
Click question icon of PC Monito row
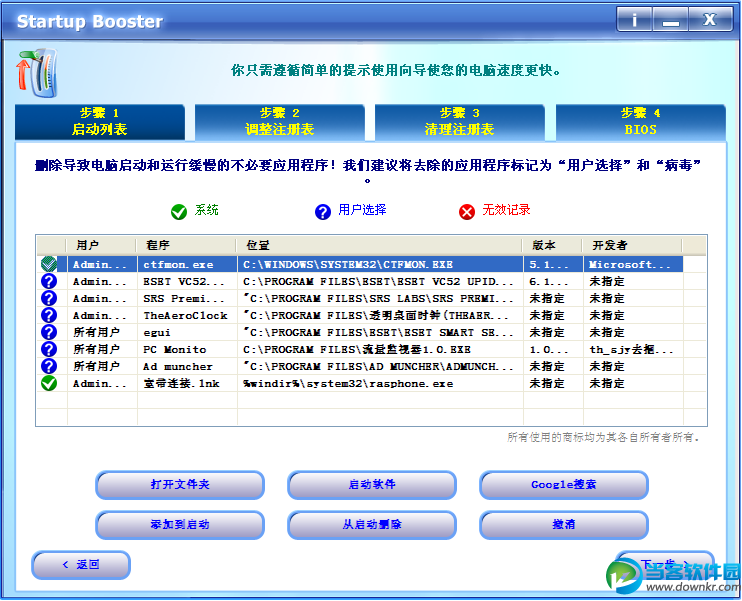(x=49, y=349)
